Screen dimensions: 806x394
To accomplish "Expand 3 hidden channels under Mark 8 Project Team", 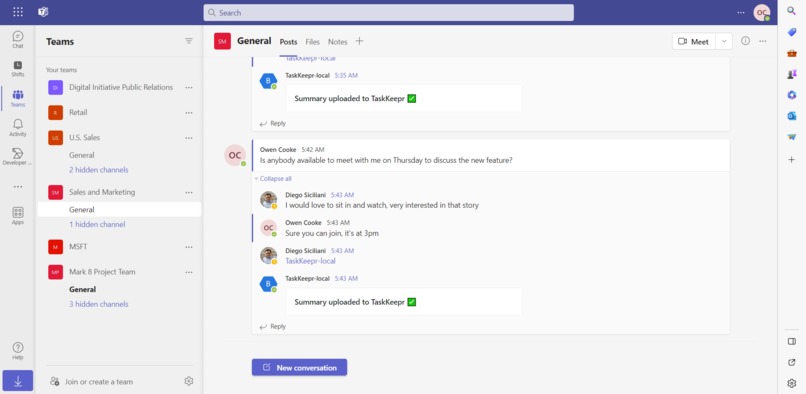I will 99,304.
